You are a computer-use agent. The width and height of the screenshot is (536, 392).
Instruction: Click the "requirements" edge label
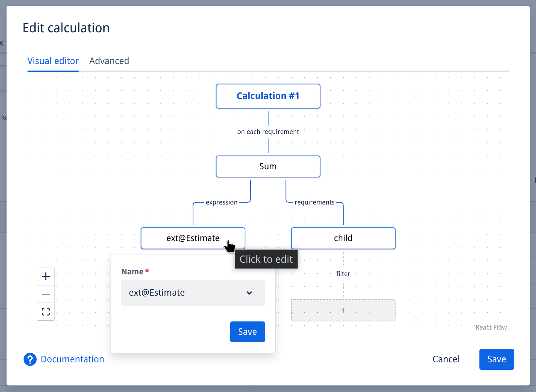[x=314, y=202]
